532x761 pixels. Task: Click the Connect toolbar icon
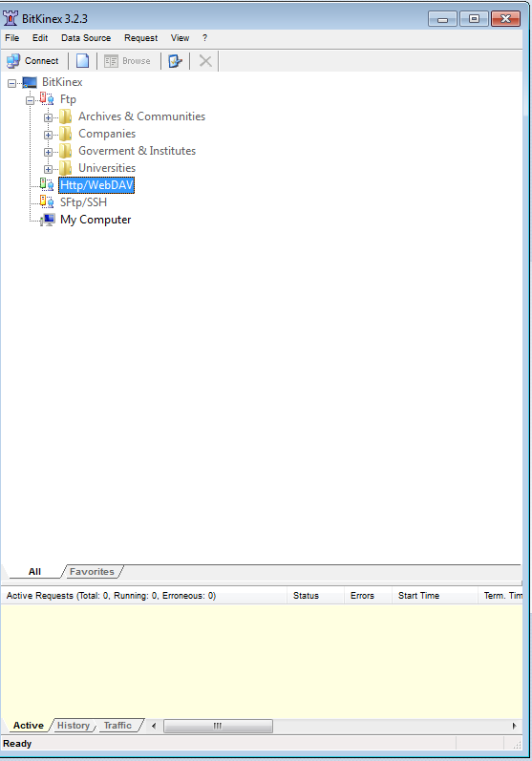click(13, 61)
